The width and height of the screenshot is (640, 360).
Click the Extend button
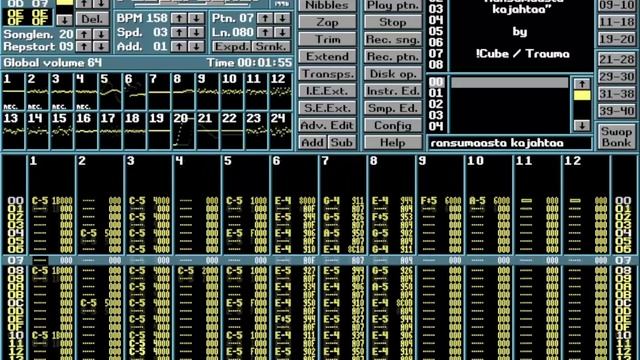[x=327, y=56]
